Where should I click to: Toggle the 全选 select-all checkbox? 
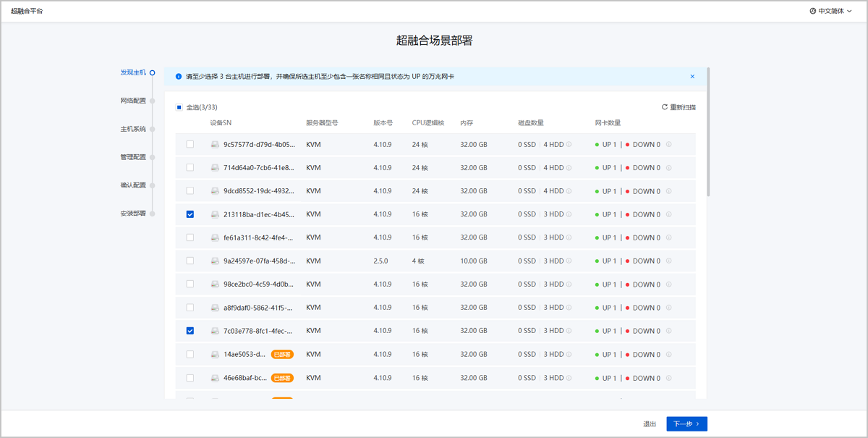pos(179,107)
